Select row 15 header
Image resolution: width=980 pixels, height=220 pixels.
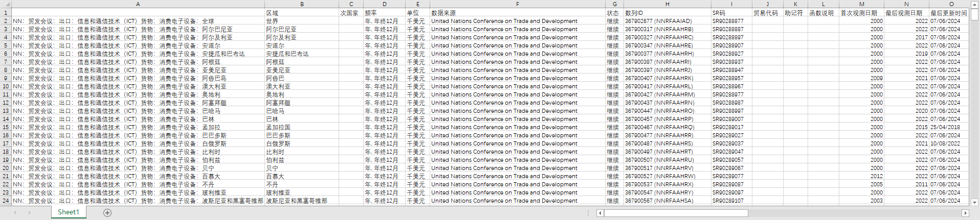click(x=6, y=127)
